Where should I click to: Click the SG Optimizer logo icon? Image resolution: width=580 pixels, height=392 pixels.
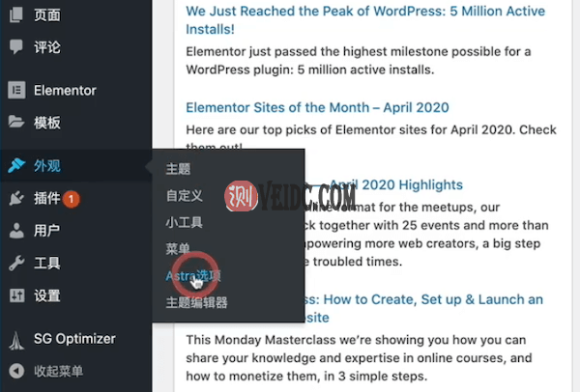pyautogui.click(x=16, y=339)
